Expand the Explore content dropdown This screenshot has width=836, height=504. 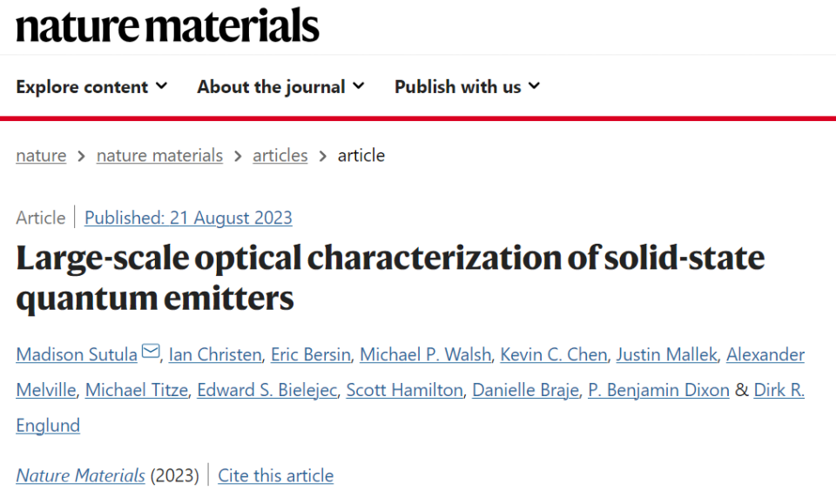[91, 87]
